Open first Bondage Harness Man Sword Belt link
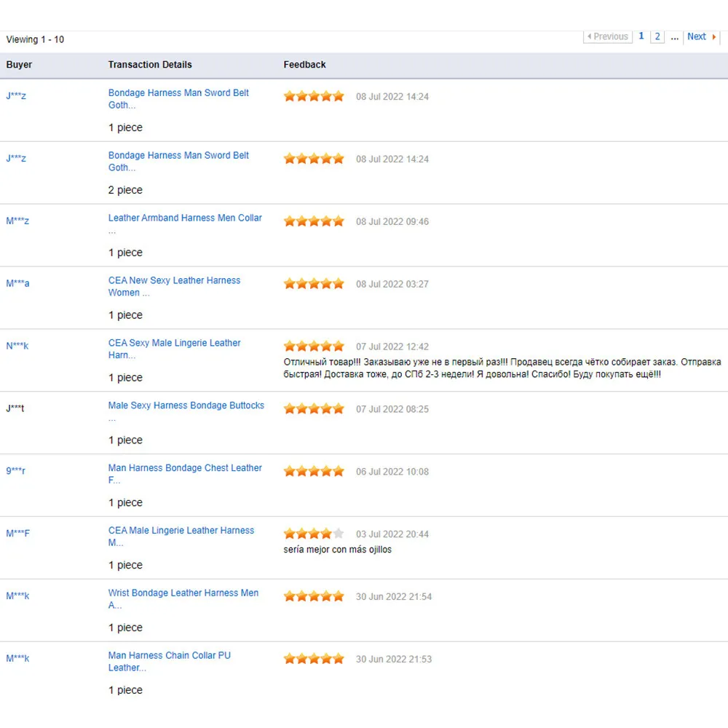 tap(178, 93)
